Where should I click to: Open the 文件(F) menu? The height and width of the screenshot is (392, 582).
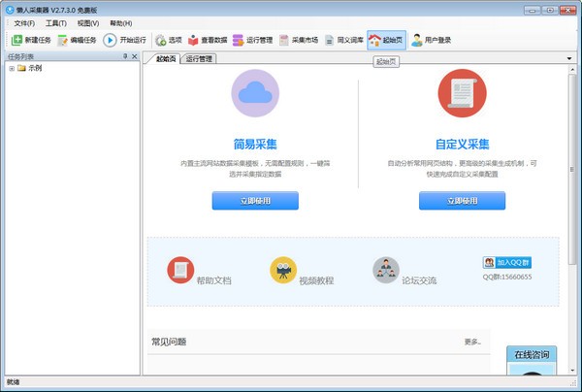24,23
